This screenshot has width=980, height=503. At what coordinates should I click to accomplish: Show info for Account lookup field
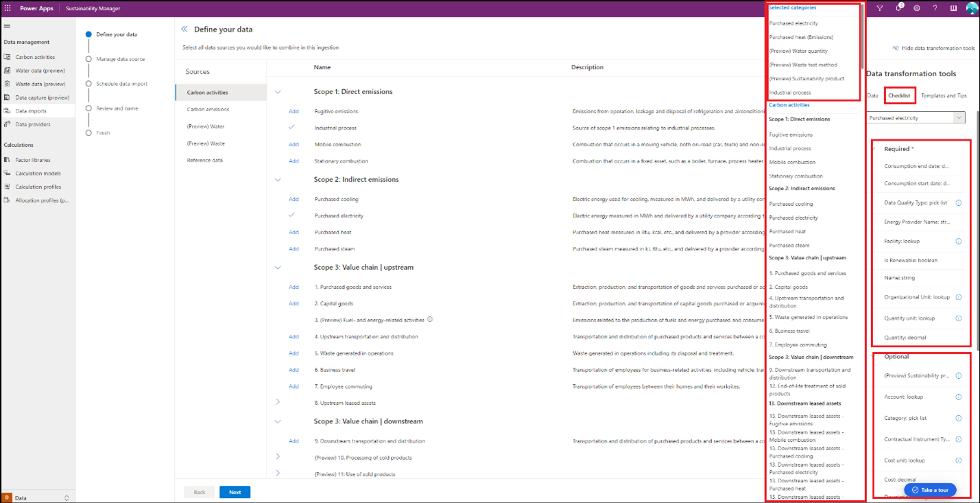pyautogui.click(x=959, y=397)
